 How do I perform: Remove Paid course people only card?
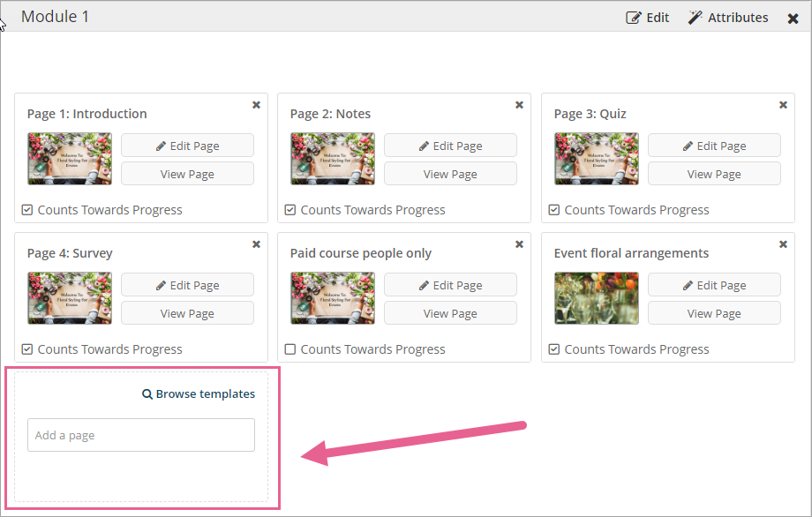point(519,244)
